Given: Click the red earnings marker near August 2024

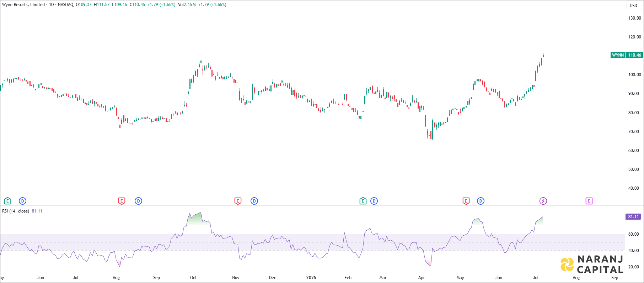Looking at the screenshot, I should (x=122, y=201).
